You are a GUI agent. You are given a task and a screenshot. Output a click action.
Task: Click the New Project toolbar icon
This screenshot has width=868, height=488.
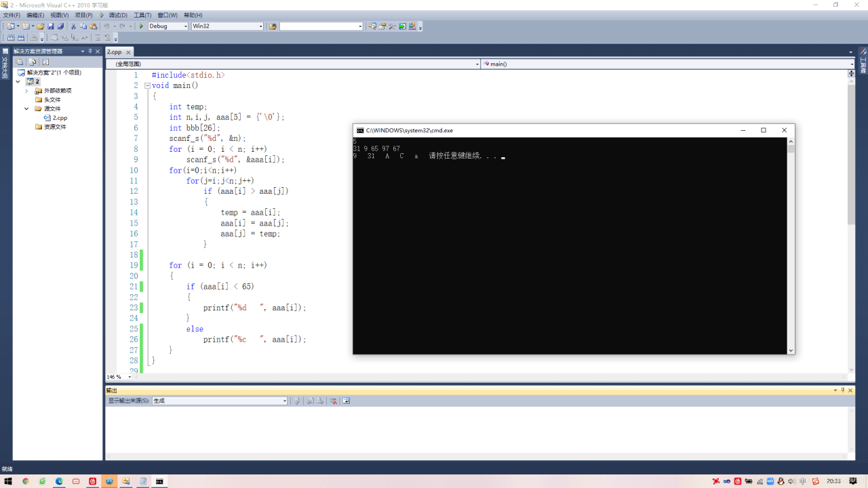(x=10, y=26)
